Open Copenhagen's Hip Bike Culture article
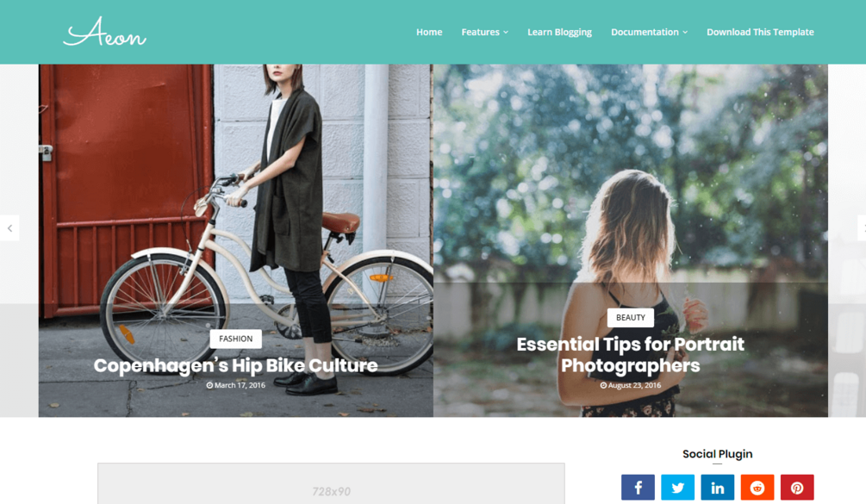The width and height of the screenshot is (866, 504). pos(236,365)
